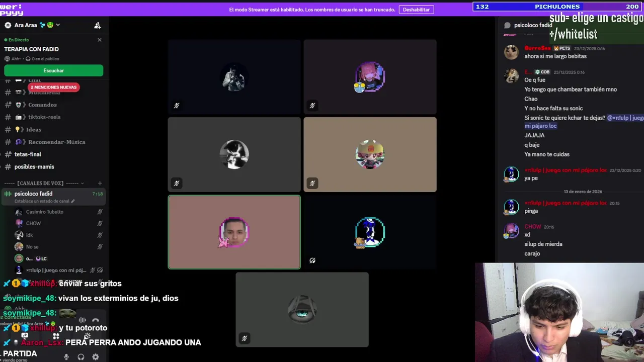
Task: Disconnect from voice with the hang-up icon
Action: point(96,320)
